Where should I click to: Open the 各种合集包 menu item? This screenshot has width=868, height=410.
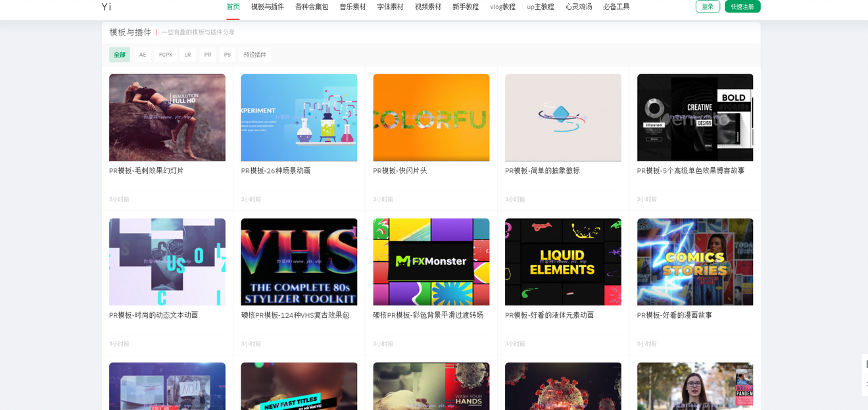point(312,7)
